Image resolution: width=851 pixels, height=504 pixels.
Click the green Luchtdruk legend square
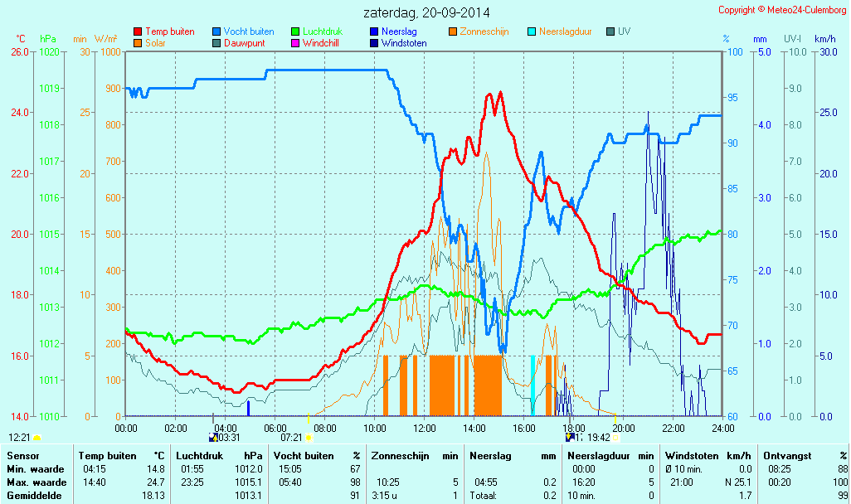295,31
